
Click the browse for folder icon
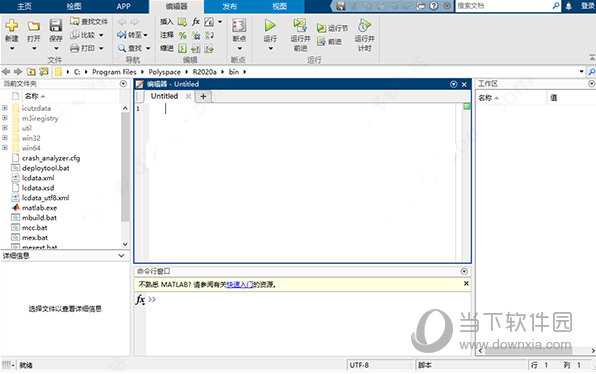44,71
